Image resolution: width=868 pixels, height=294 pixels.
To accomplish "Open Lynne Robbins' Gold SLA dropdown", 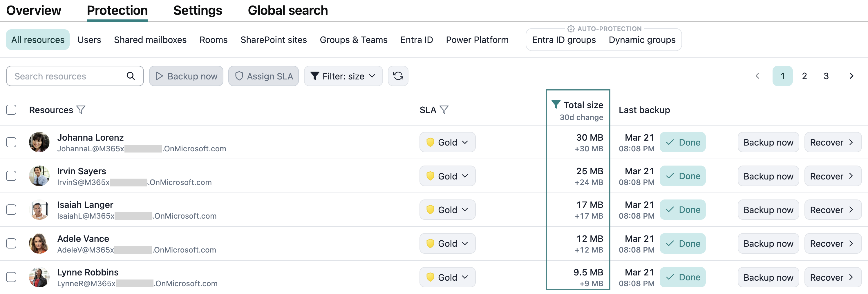I will click(x=447, y=277).
